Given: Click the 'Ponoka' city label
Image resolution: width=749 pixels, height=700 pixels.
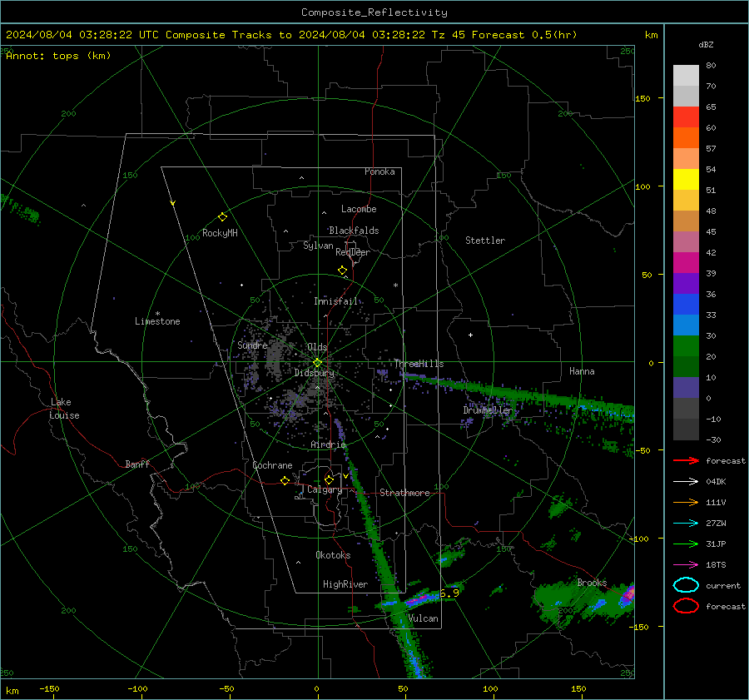Looking at the screenshot, I should click(x=379, y=171).
